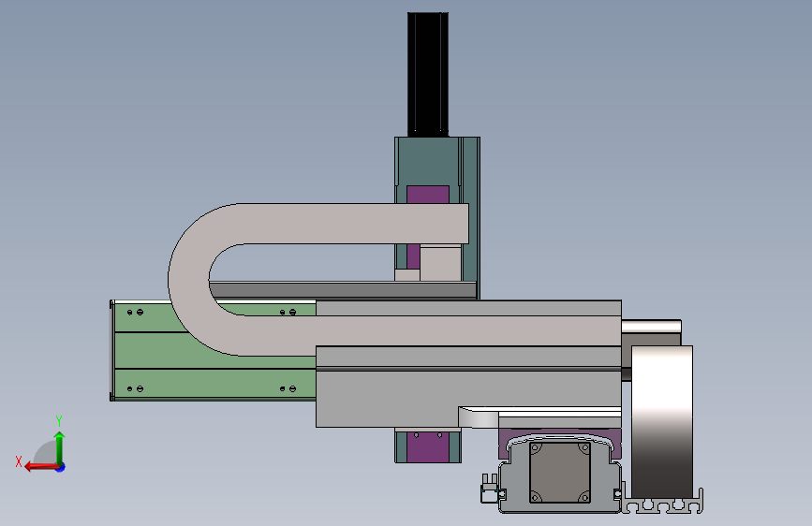Screen dimensions: 812x526
Task: Select the square stepper motor face at the bottom
Action: tap(560, 472)
